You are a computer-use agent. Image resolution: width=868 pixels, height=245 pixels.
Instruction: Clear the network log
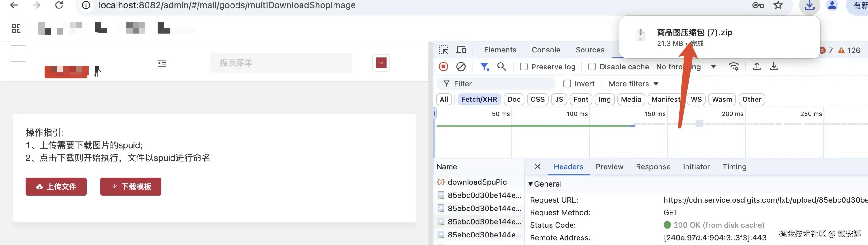pos(461,67)
